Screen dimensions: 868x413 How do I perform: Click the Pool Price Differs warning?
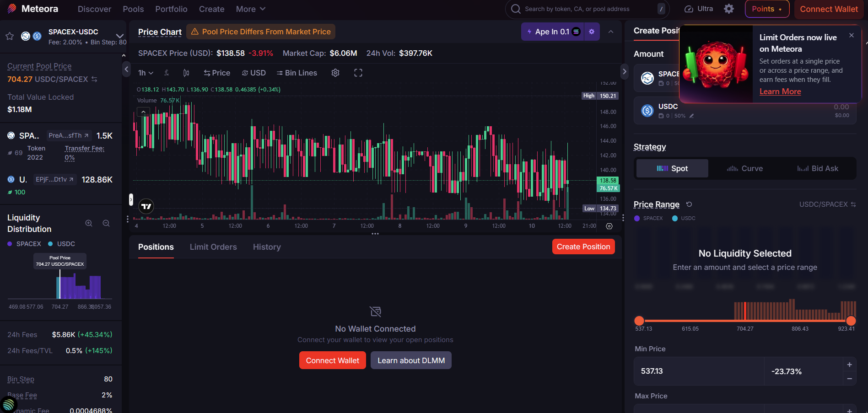(261, 32)
